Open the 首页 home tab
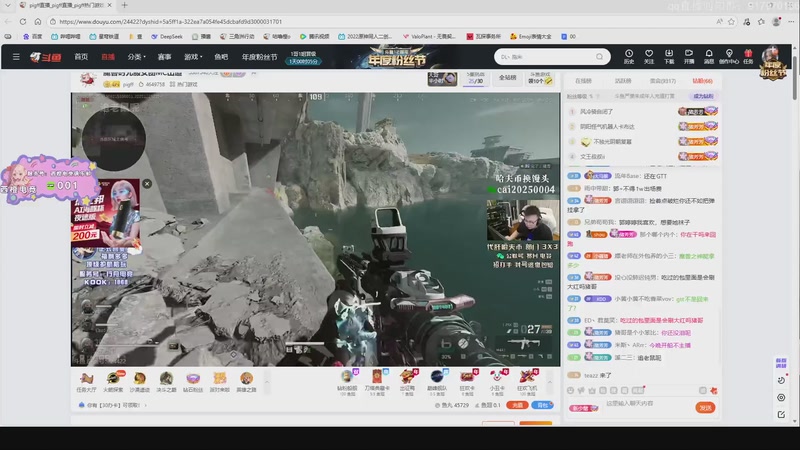This screenshot has height=450, width=800. coord(81,57)
